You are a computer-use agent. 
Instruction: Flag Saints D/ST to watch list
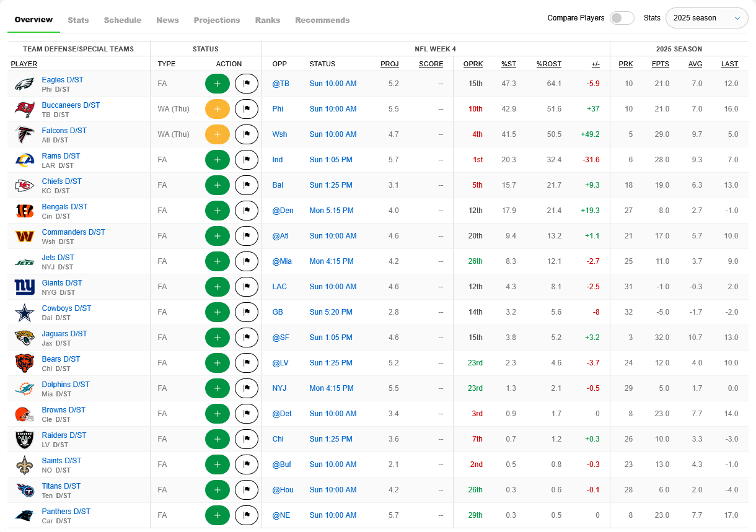point(247,464)
